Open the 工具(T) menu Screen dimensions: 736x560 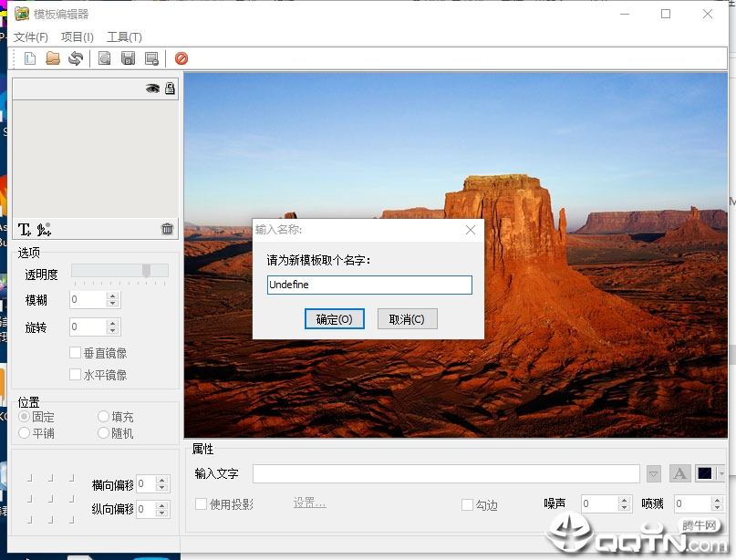point(124,37)
